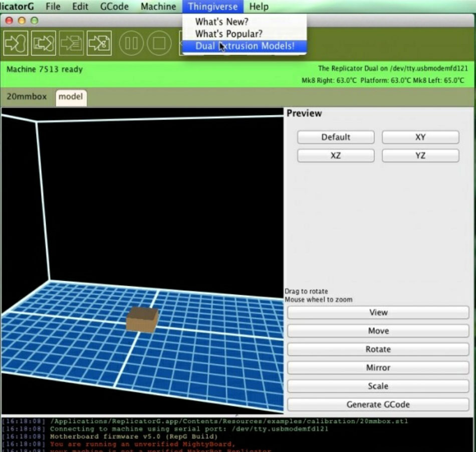Set preview to Default view
Viewport: 476px width, 452px height.
tap(335, 137)
